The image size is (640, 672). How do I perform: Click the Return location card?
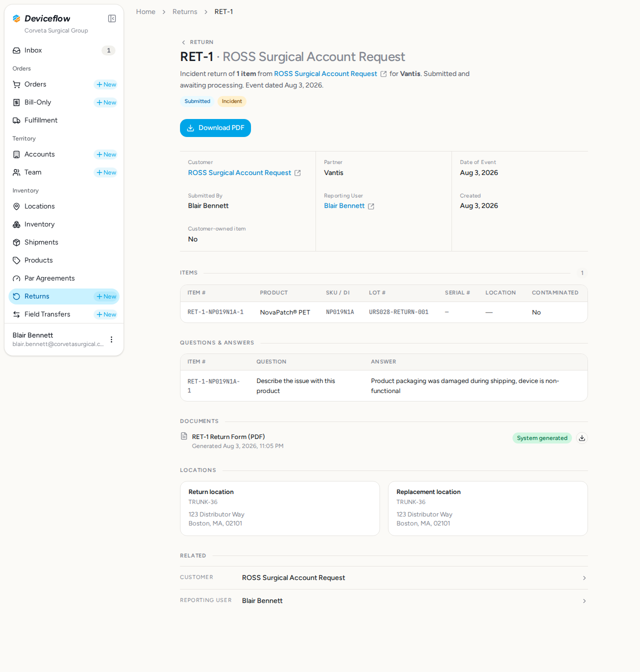click(280, 508)
